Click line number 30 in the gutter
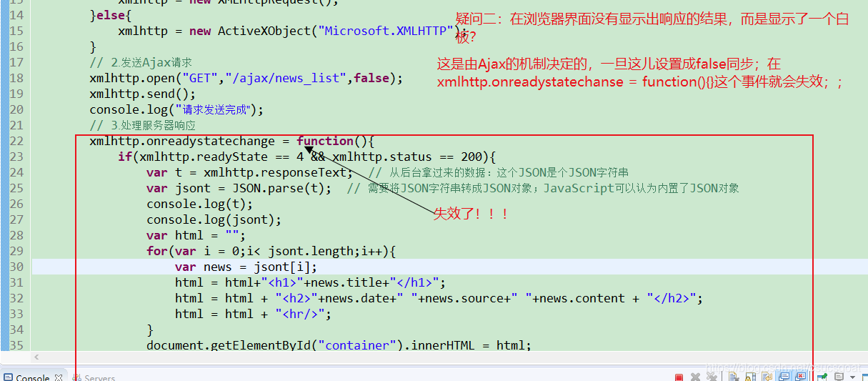868x381 pixels. click(16, 267)
